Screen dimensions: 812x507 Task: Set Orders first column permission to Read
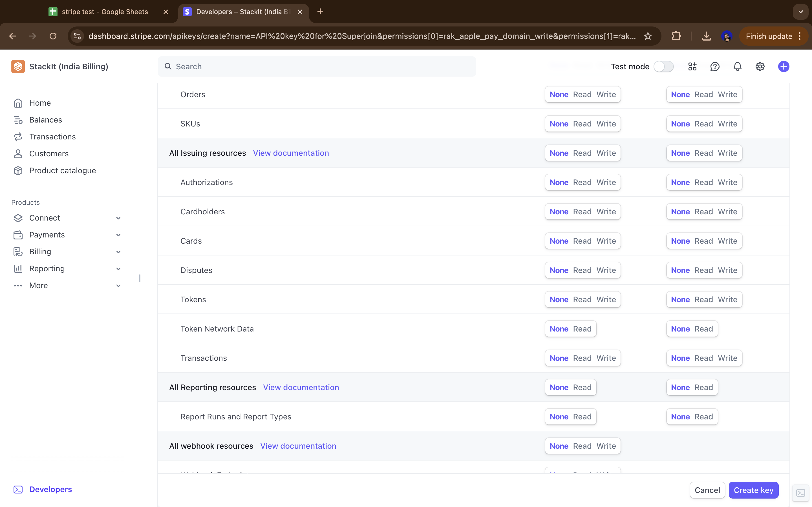582,95
